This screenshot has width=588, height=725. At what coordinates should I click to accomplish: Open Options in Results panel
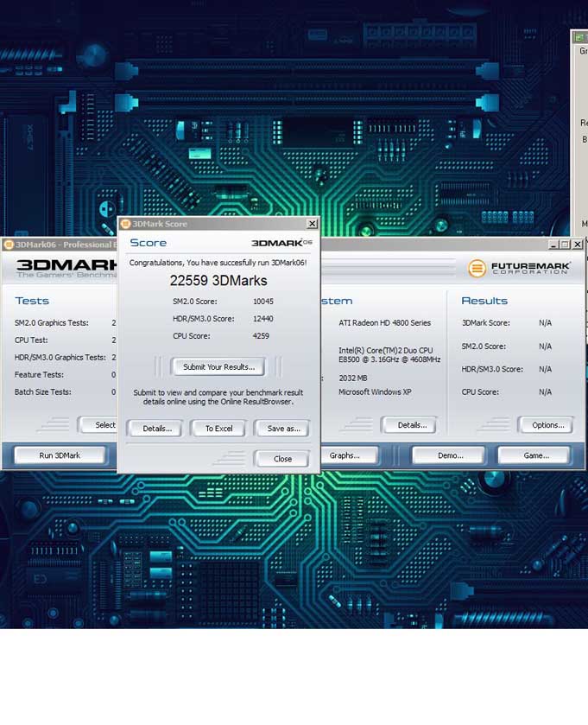pos(547,425)
